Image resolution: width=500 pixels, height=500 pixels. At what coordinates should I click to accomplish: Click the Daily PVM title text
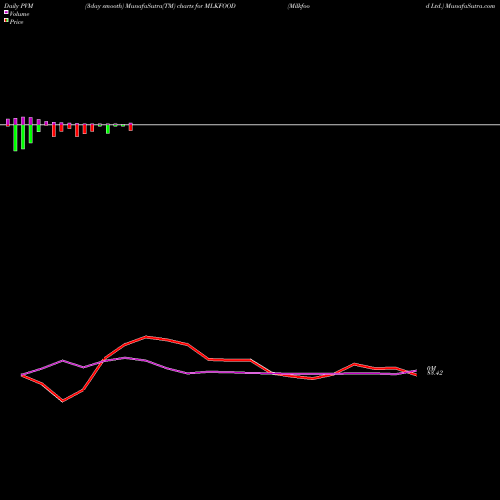tap(19, 6)
